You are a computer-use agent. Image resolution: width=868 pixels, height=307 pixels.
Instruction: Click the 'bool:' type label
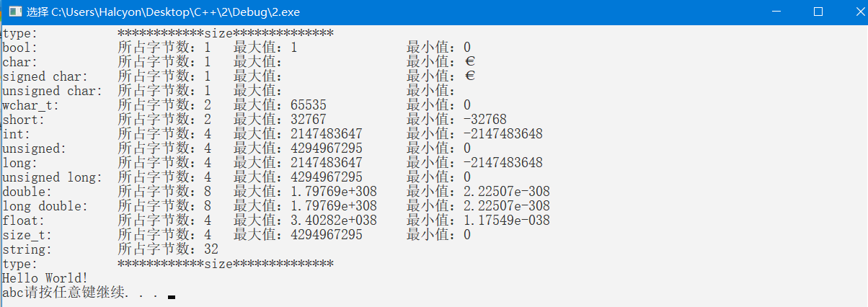(21, 48)
